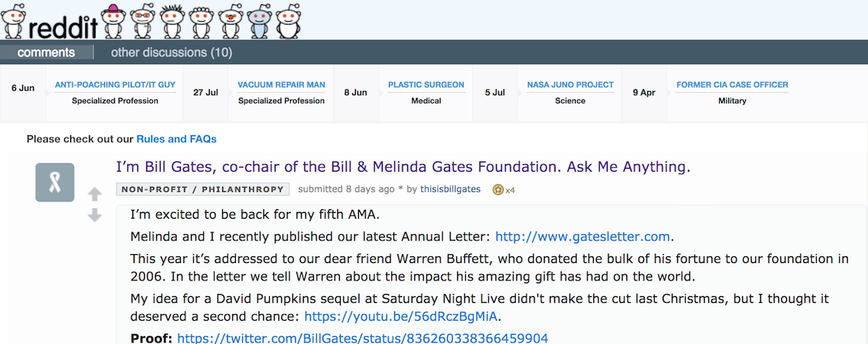Click the blue-colored alien mascot
Viewport: 868px width, 344px height.
pyautogui.click(x=260, y=20)
